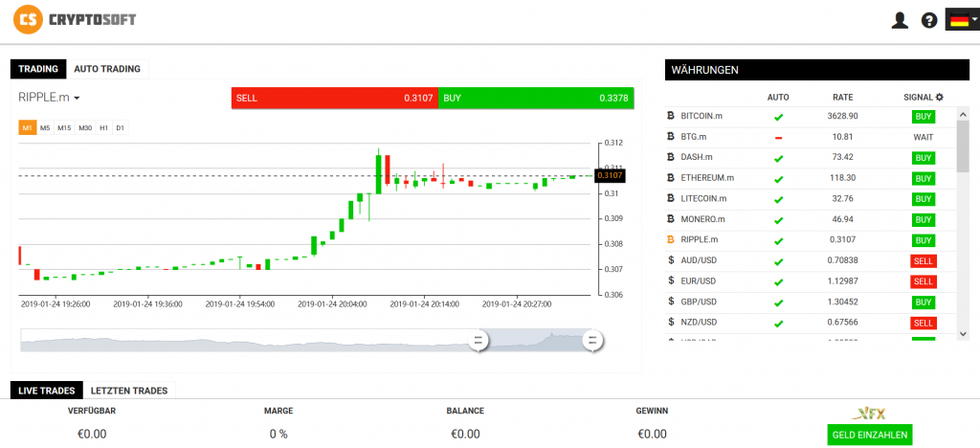Select the M5 timeframe option
The width and height of the screenshot is (980, 448).
[45, 127]
